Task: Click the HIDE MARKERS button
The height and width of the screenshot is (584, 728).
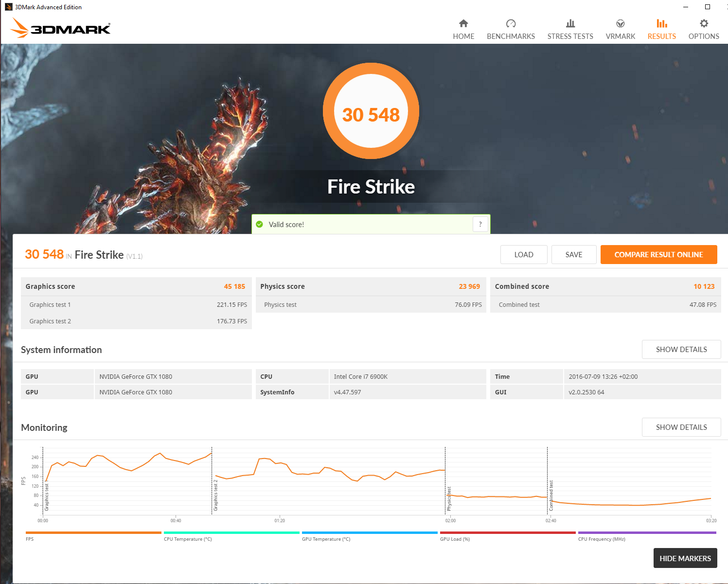Action: (685, 558)
